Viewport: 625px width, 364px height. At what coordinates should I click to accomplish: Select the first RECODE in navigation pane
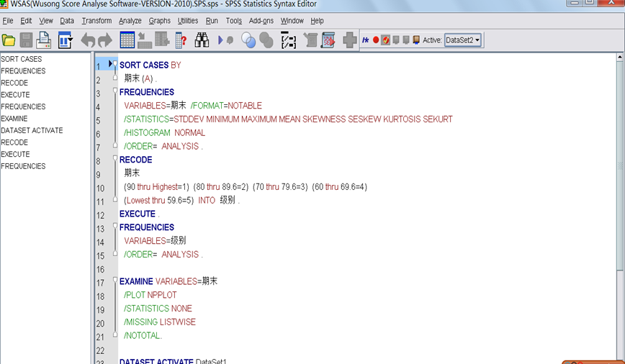point(14,83)
